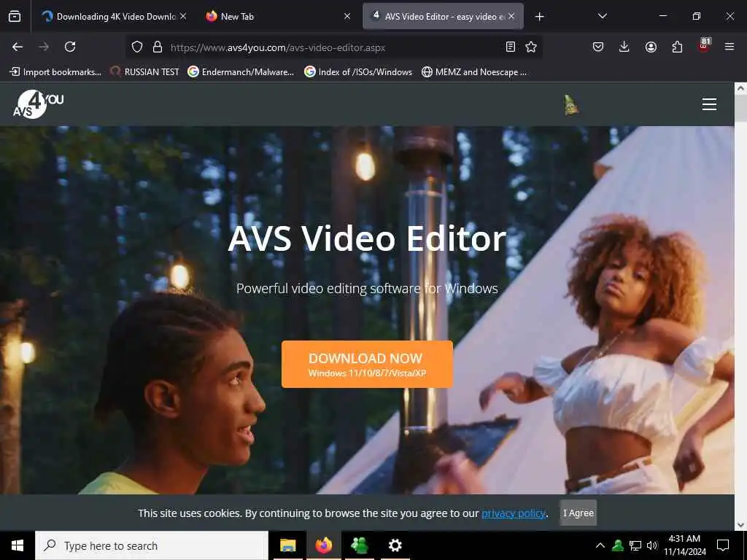Click Firefox icon in taskbar
Screen dimensions: 747x560
pyautogui.click(x=323, y=545)
